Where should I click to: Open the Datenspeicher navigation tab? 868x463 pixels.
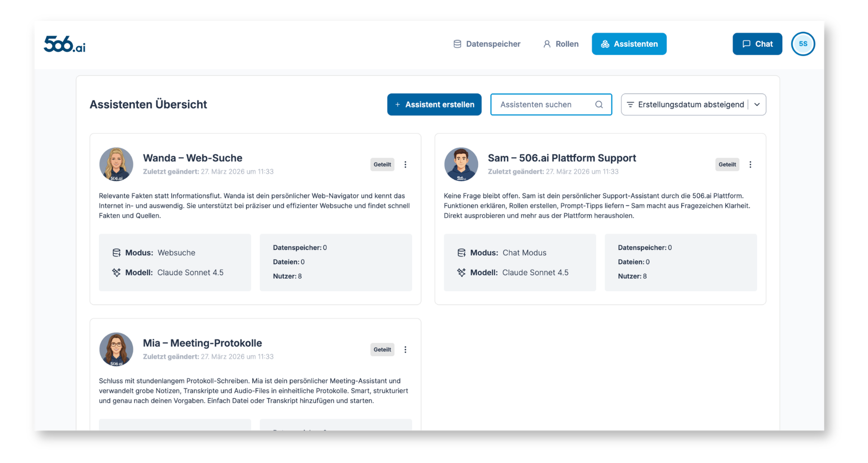[487, 44]
